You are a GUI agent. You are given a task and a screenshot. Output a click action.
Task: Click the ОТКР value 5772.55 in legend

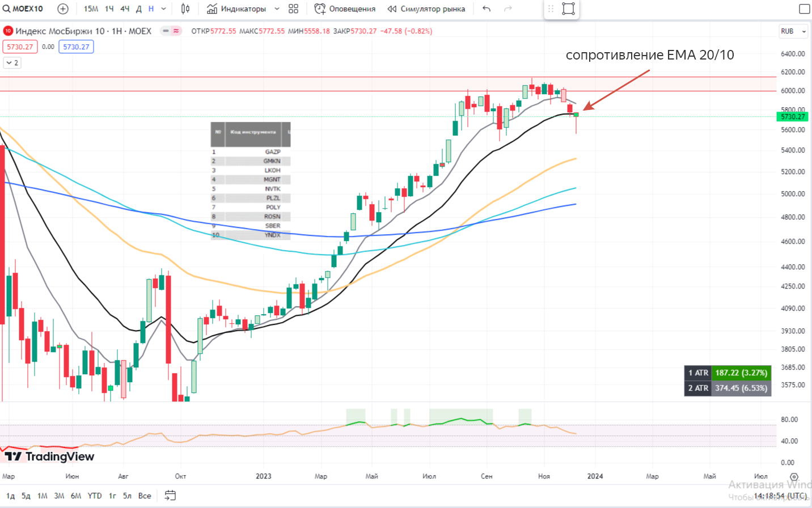point(223,31)
